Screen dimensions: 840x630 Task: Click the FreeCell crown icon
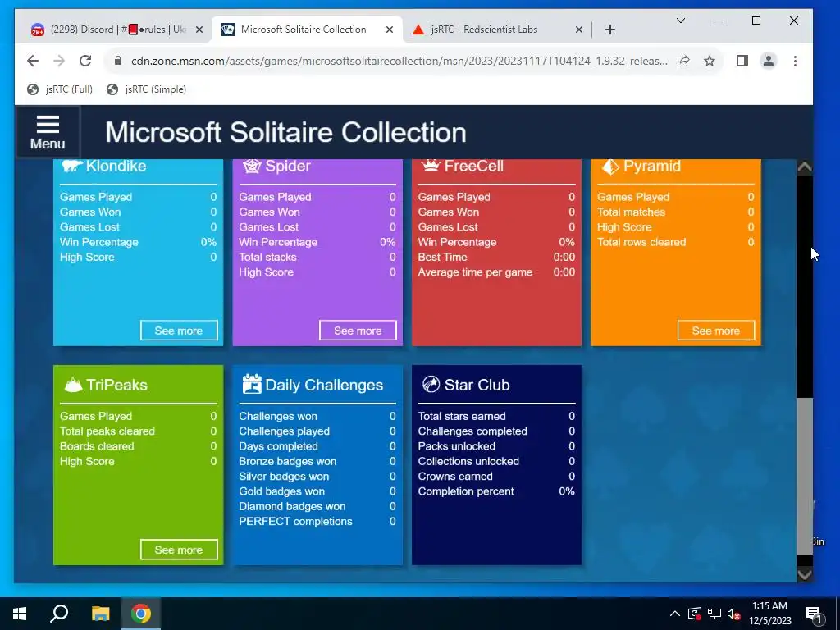pos(430,166)
